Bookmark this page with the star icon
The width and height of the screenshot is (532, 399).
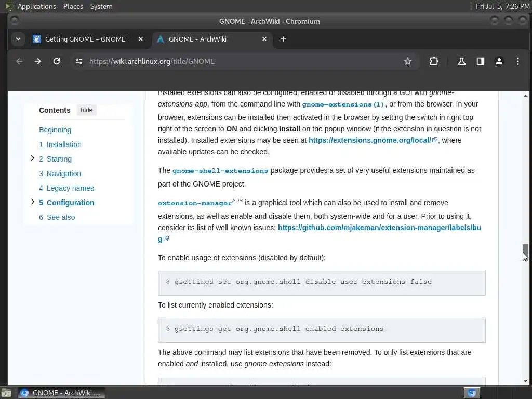407,61
